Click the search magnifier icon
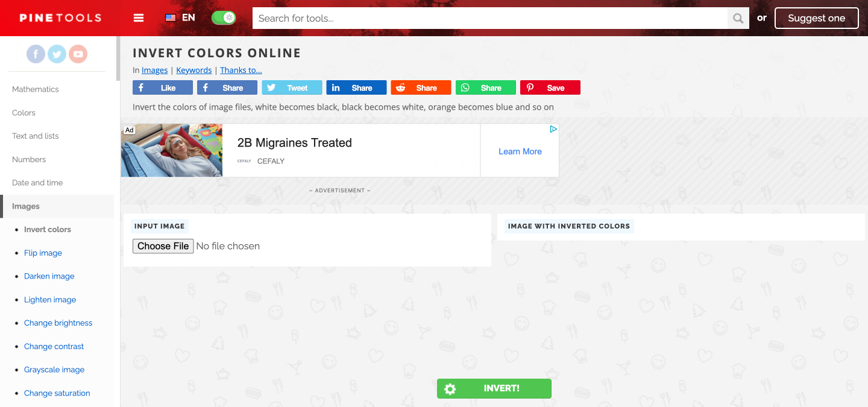This screenshot has width=868, height=407. point(738,18)
